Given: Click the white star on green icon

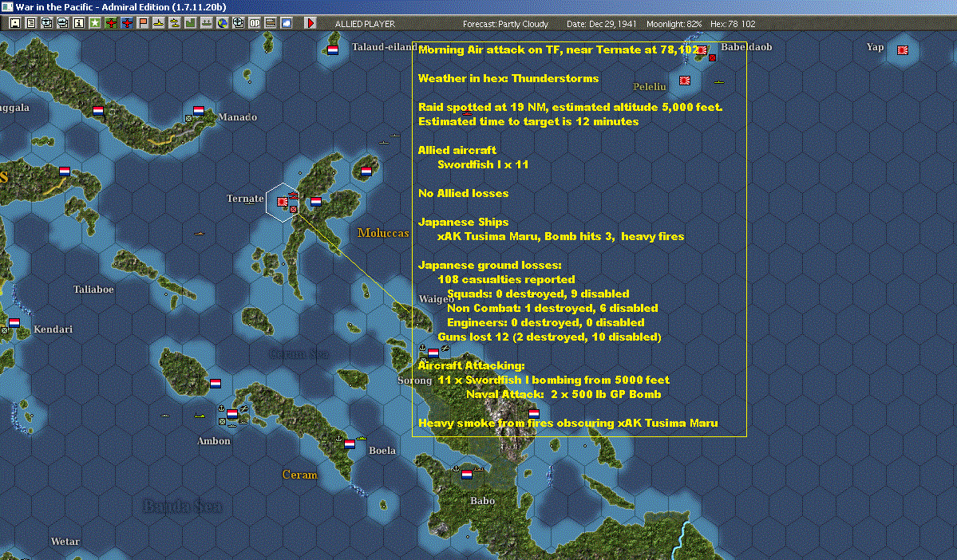Looking at the screenshot, I should click(x=95, y=23).
